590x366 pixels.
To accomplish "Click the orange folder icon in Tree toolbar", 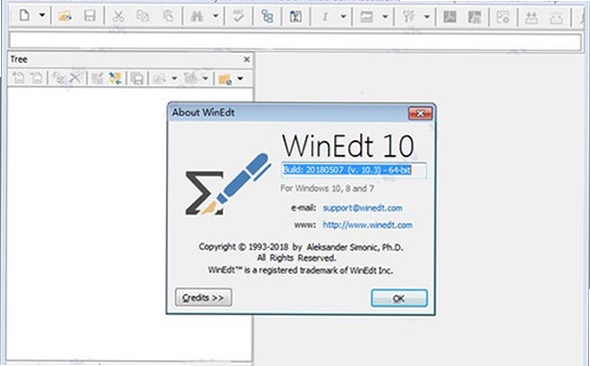I will pyautogui.click(x=225, y=79).
